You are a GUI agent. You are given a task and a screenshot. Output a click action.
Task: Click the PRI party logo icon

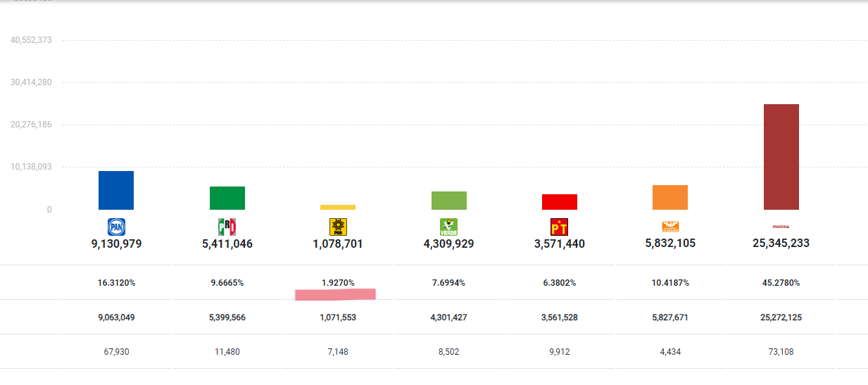(x=227, y=227)
